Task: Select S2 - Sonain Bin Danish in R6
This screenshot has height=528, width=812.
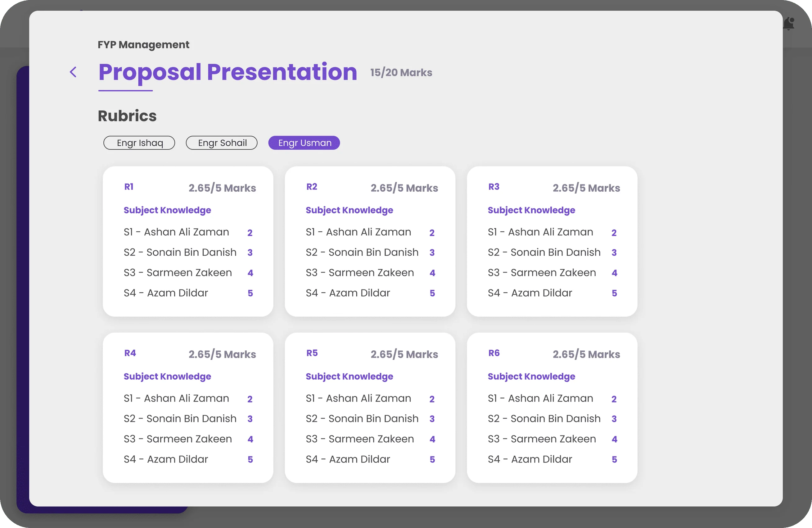Action: tap(544, 418)
